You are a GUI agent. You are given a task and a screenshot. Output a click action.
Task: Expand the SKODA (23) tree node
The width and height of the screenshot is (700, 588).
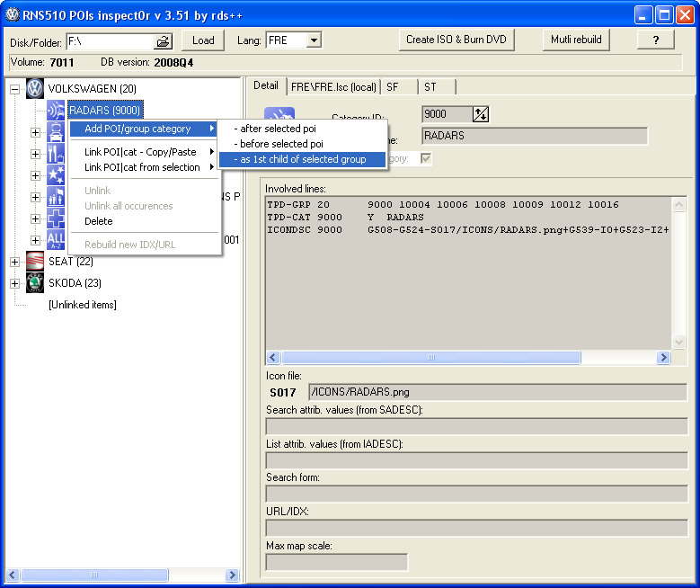(14, 283)
